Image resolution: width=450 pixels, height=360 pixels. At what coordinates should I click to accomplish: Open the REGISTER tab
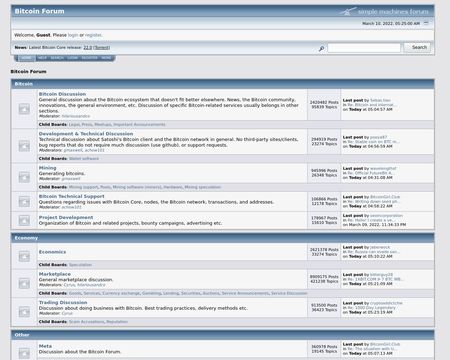pyautogui.click(x=90, y=58)
